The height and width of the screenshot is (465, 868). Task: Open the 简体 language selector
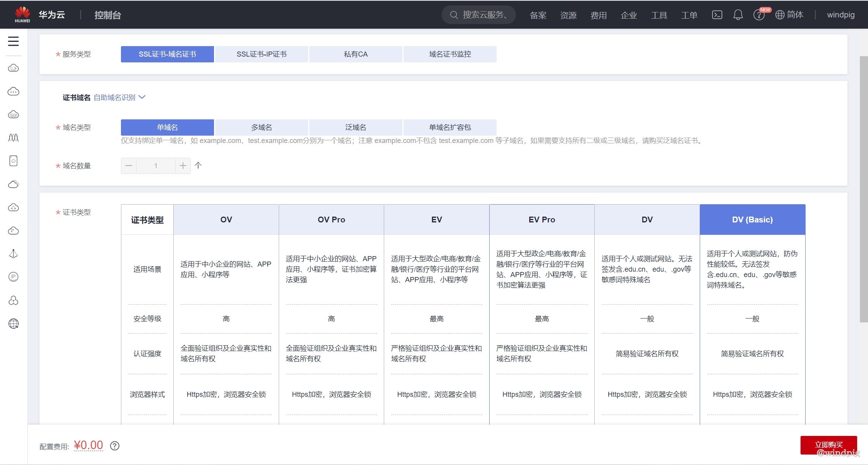[x=795, y=15]
